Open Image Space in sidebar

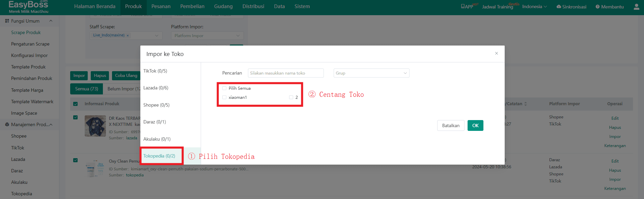click(x=24, y=113)
